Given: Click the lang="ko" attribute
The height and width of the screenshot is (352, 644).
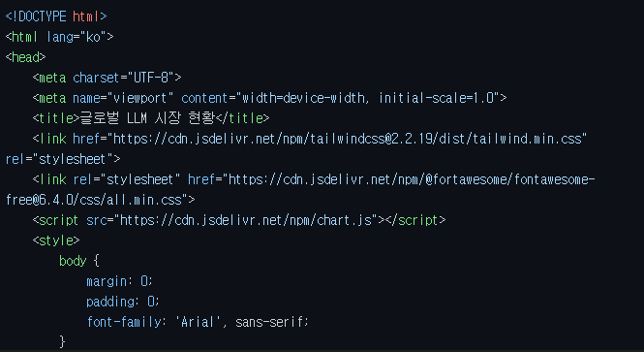Looking at the screenshot, I should tap(77, 37).
